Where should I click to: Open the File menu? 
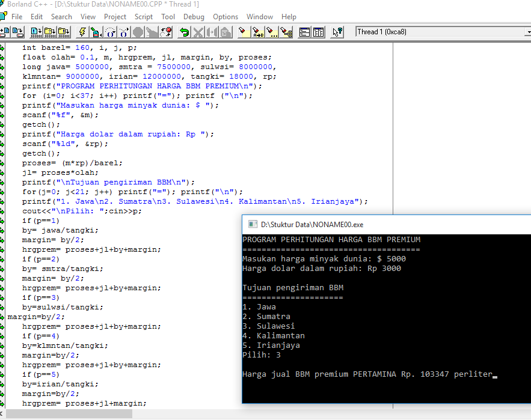[17, 17]
